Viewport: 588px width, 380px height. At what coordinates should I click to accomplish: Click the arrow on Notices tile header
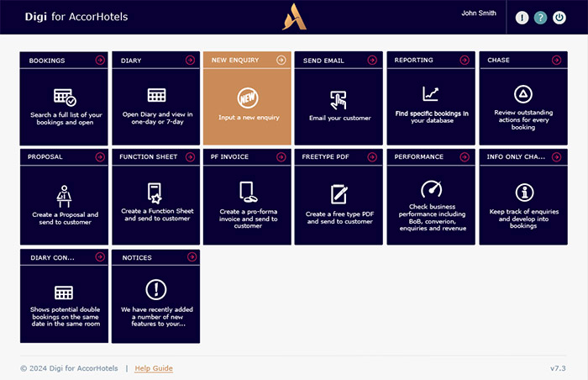tap(192, 257)
